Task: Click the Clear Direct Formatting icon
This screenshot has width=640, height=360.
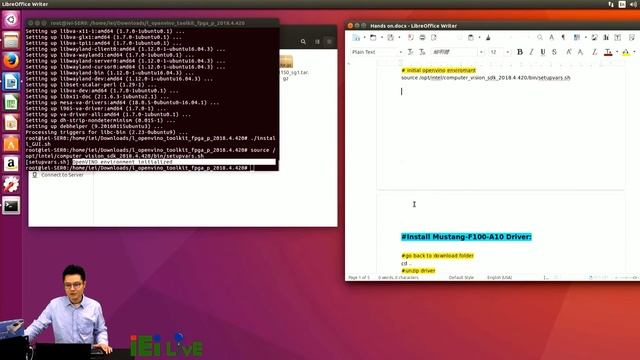Action: 594,52
